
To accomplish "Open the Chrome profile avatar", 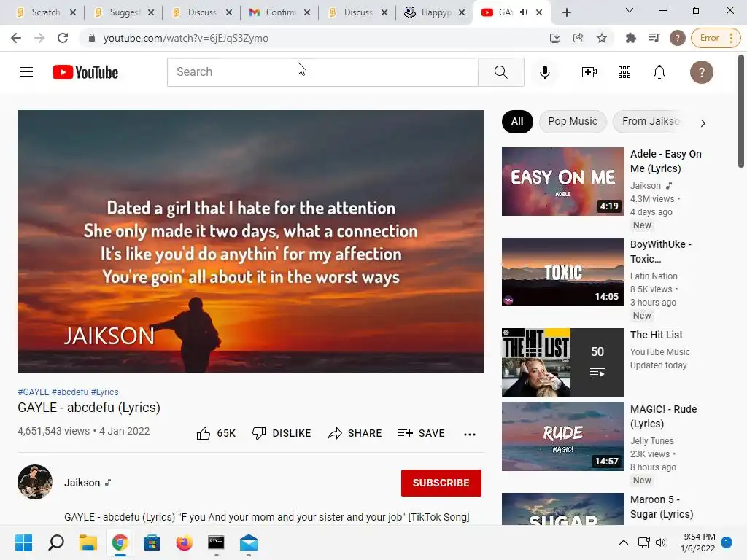I will coord(678,38).
